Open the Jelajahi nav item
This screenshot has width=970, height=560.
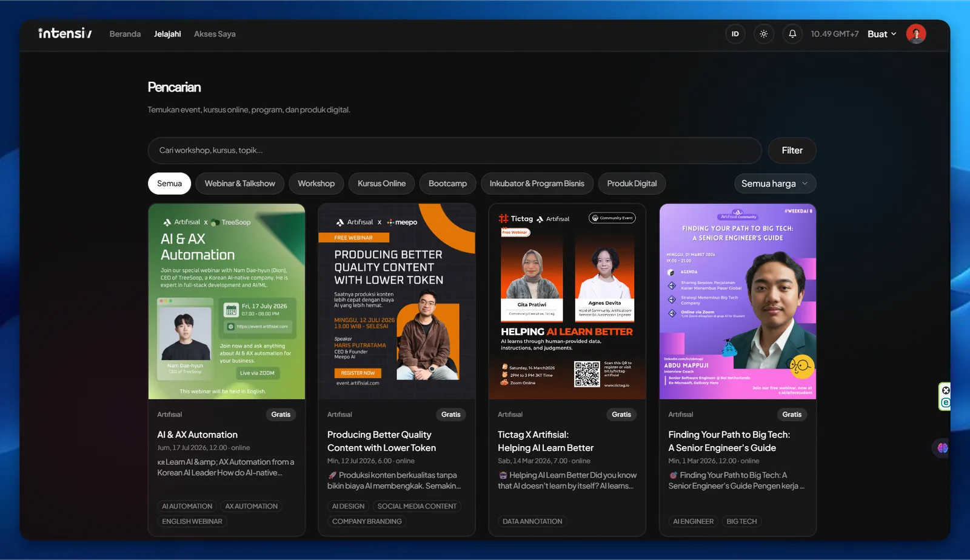(167, 34)
